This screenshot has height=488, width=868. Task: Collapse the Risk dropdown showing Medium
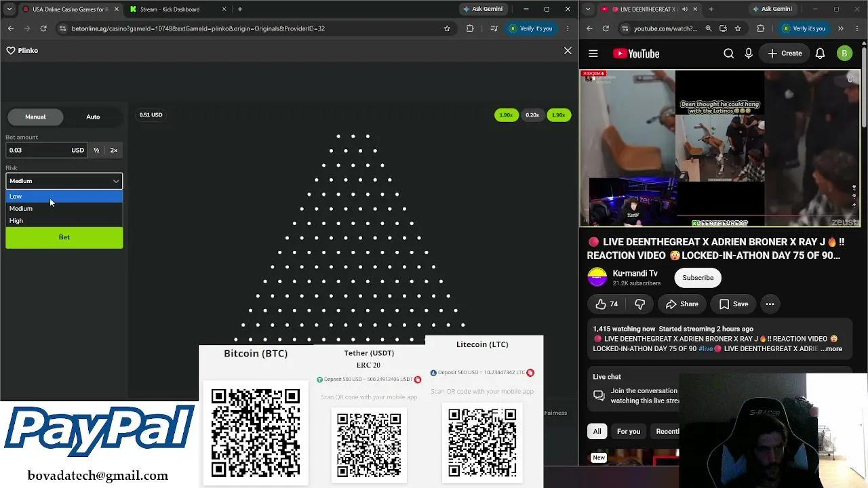coord(64,181)
